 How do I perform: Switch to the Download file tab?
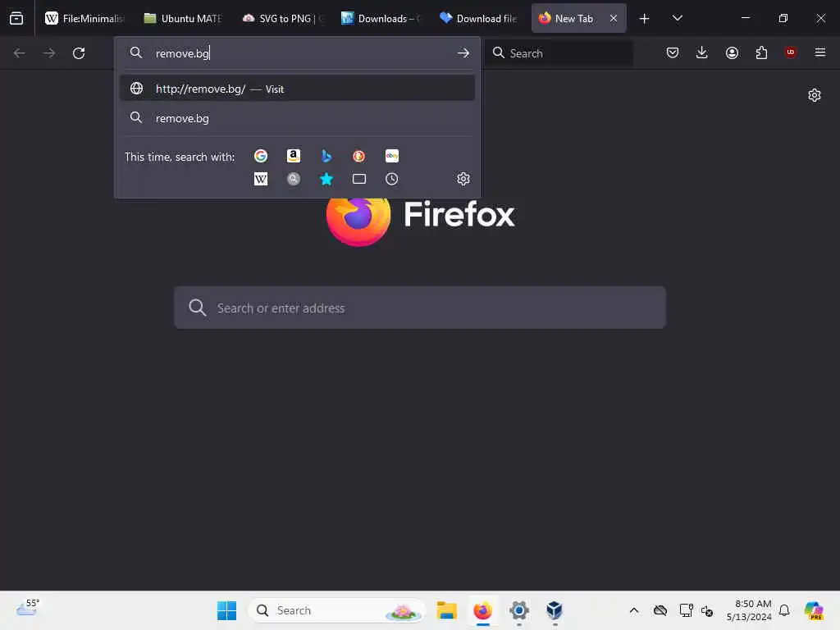(479, 19)
